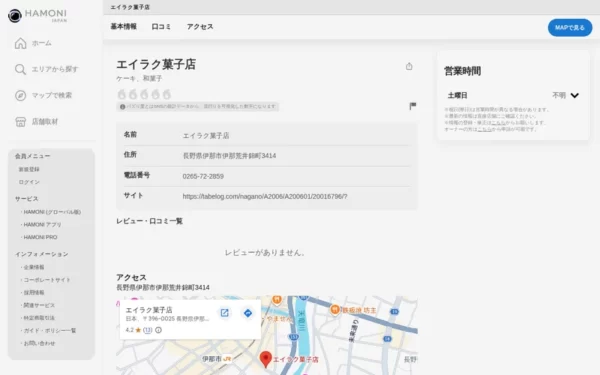Image resolution: width=600 pixels, height=375 pixels.
Task: Click the MAPで見る button
Action: click(570, 28)
